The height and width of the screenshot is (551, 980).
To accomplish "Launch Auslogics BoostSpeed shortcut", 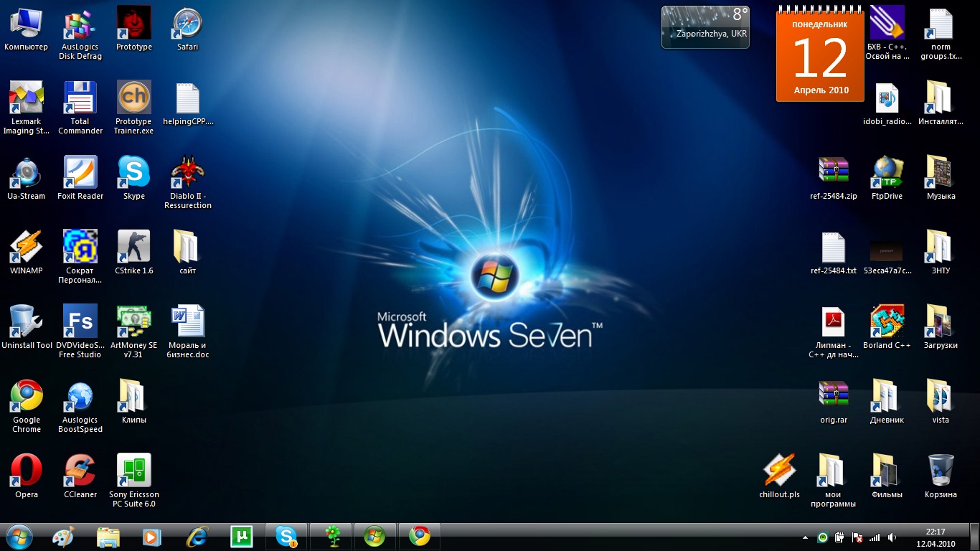I will 80,406.
